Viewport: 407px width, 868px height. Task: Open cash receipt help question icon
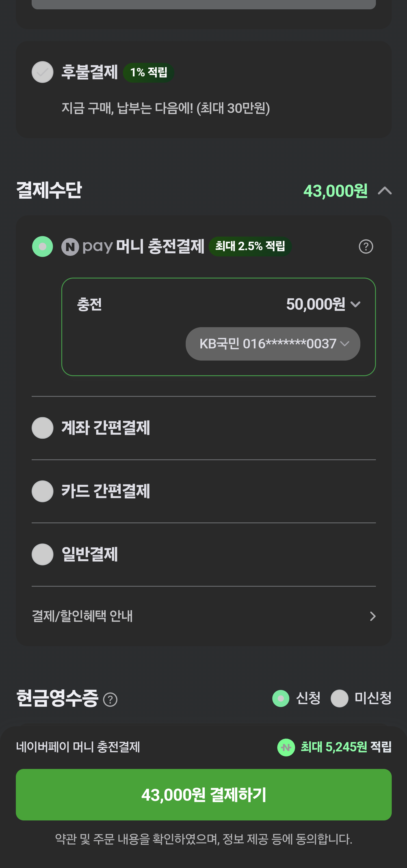pyautogui.click(x=110, y=700)
